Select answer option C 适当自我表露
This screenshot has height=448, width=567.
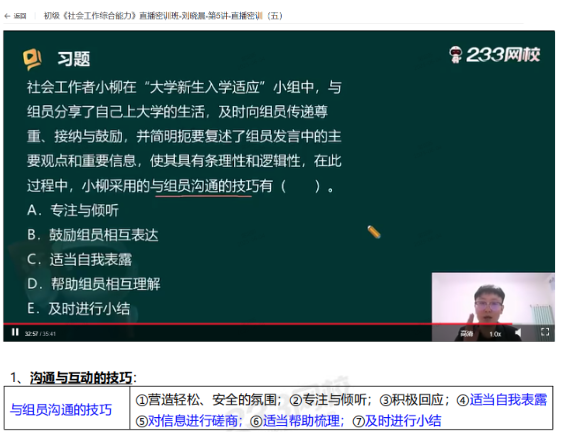[x=80, y=259]
